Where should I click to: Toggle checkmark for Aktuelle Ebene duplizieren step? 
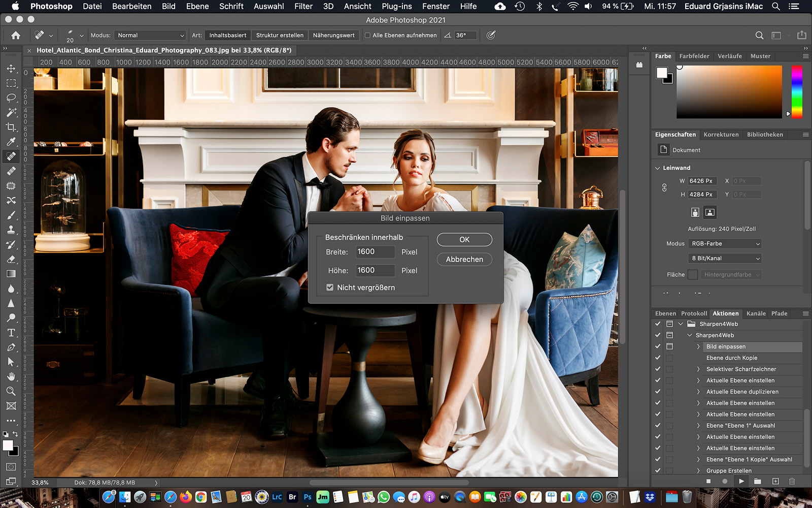tap(658, 392)
